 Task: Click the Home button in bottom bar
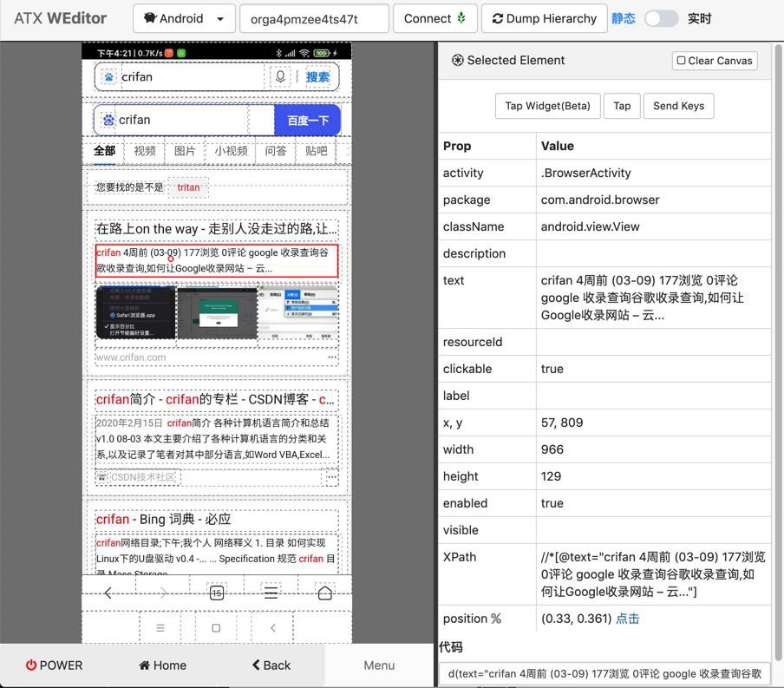tap(162, 665)
